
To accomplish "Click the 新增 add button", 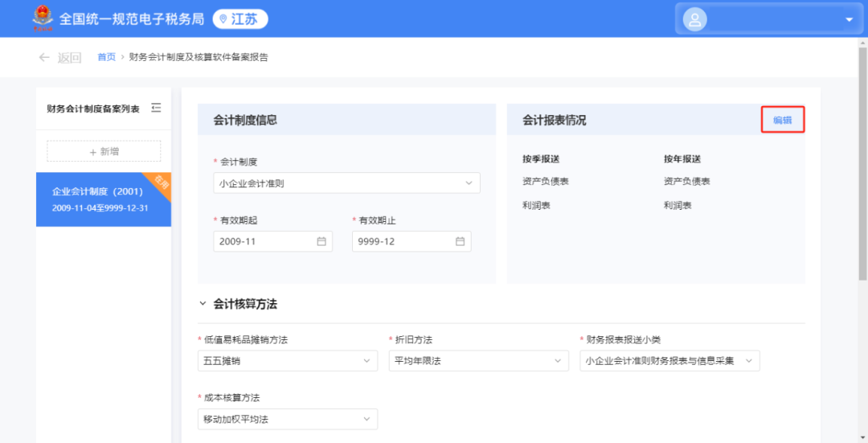I will click(x=104, y=151).
